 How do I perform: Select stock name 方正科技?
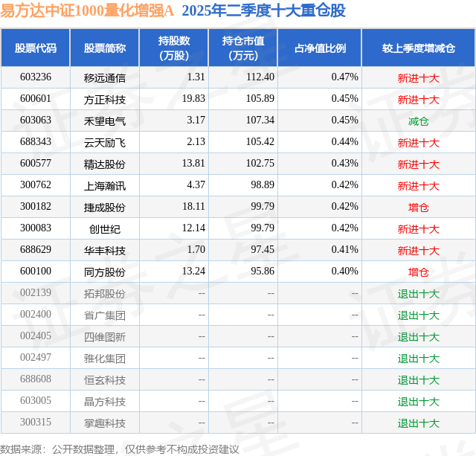click(x=105, y=100)
